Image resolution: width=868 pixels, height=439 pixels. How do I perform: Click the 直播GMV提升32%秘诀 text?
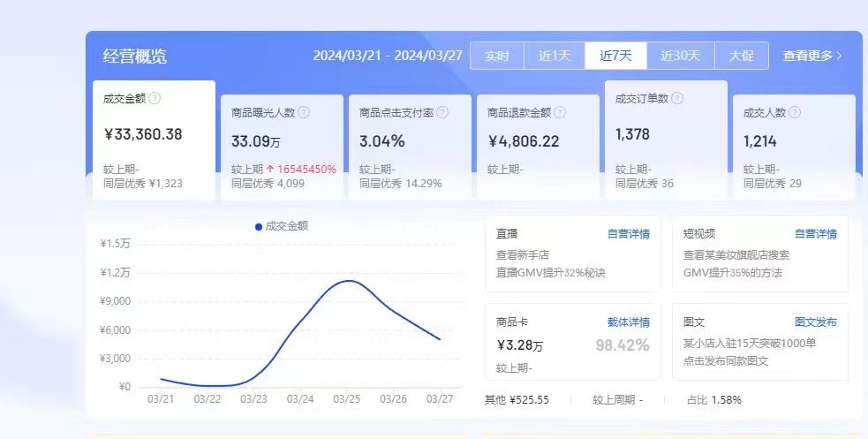(551, 273)
